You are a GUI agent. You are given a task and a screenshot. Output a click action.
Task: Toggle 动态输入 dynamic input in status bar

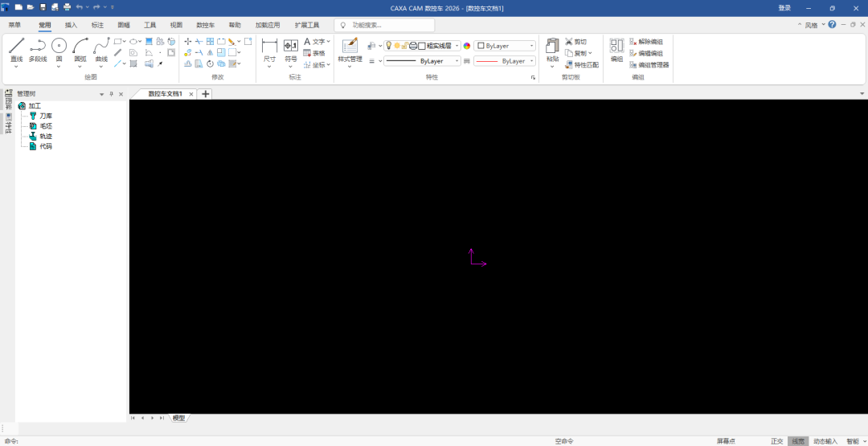point(825,441)
